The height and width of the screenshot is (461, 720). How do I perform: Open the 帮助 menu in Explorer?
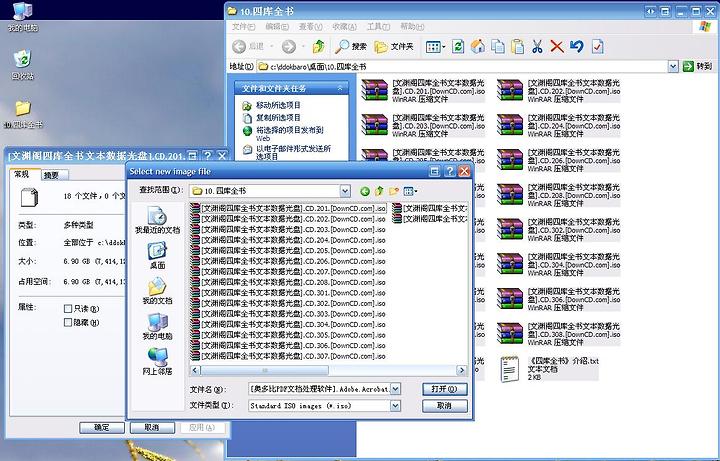point(412,27)
